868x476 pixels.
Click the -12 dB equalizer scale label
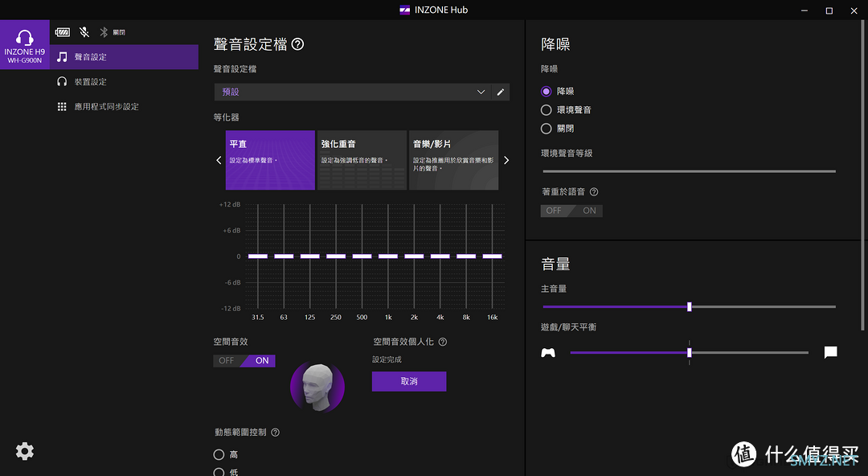point(231,308)
